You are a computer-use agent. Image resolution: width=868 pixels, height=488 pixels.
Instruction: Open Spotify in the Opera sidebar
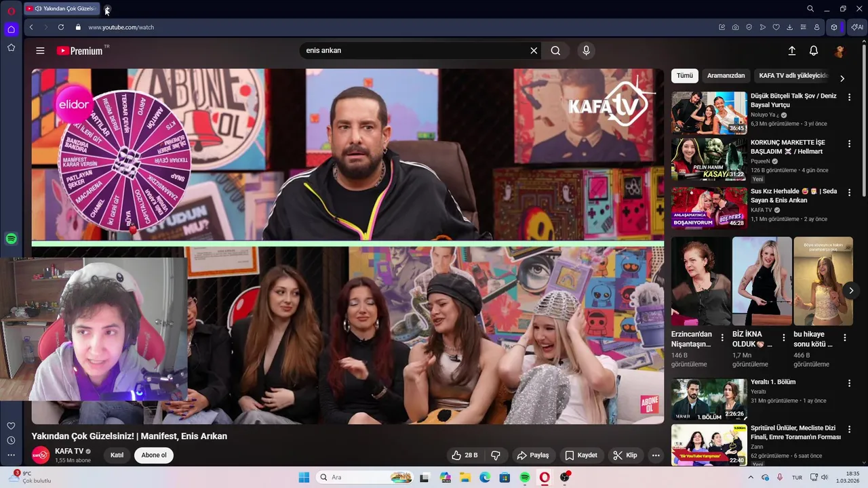click(11, 239)
